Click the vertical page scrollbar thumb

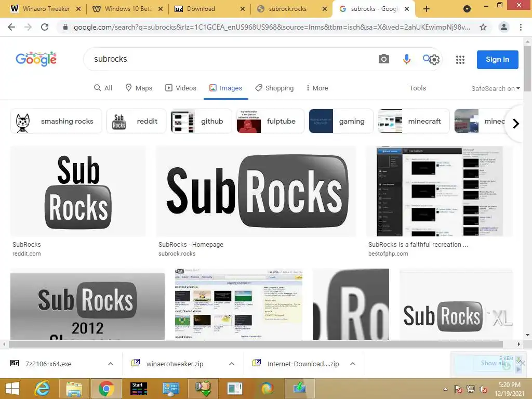click(x=527, y=68)
